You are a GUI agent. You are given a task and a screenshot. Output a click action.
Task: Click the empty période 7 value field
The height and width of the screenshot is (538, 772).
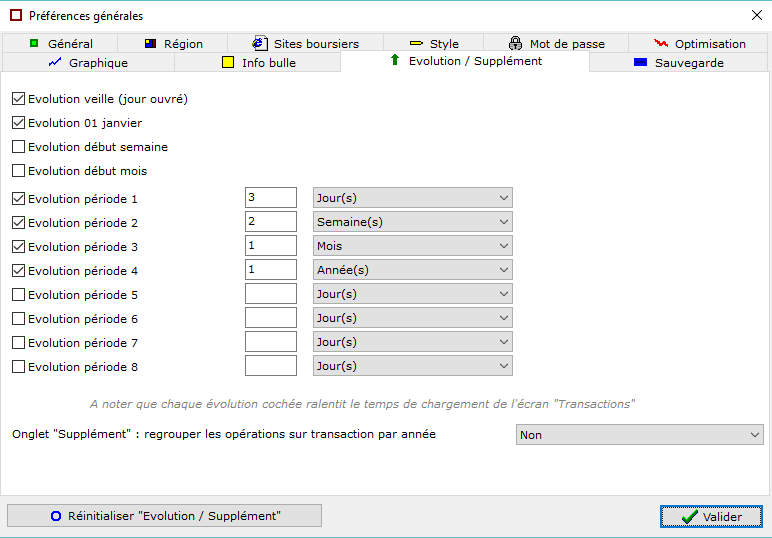click(x=271, y=342)
